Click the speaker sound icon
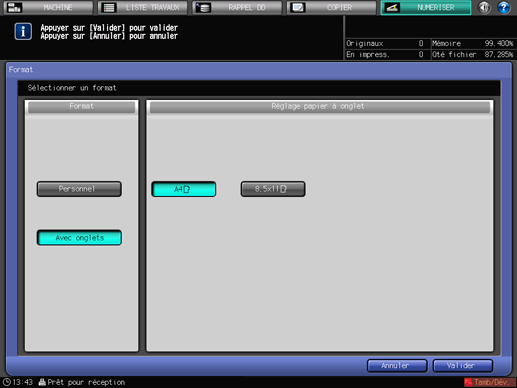The height and width of the screenshot is (388, 517). coord(484,7)
